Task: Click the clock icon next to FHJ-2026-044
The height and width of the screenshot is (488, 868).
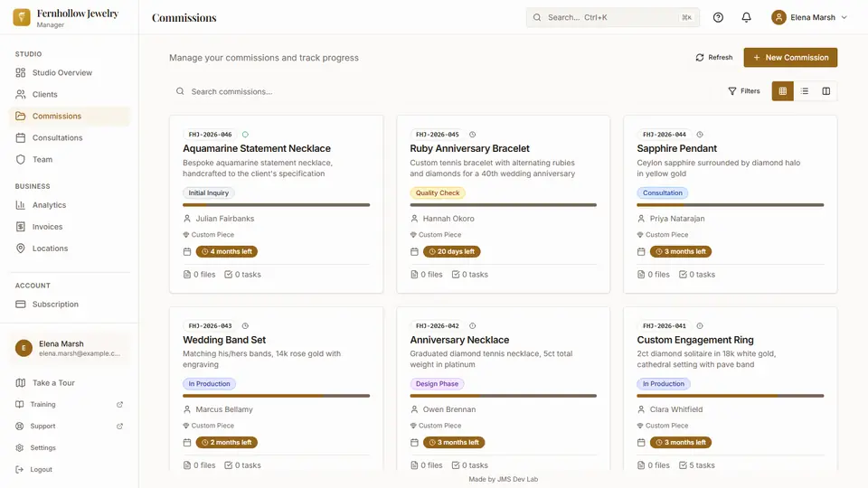Action: pyautogui.click(x=700, y=135)
